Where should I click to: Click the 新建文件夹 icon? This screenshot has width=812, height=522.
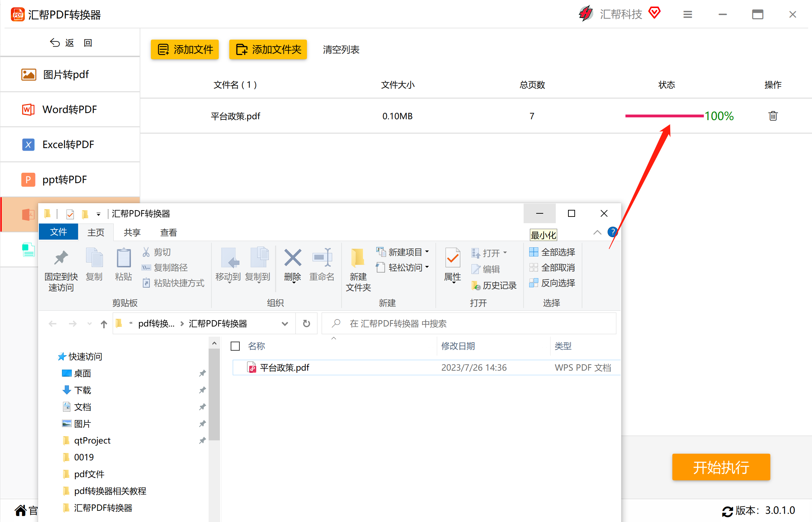click(358, 258)
